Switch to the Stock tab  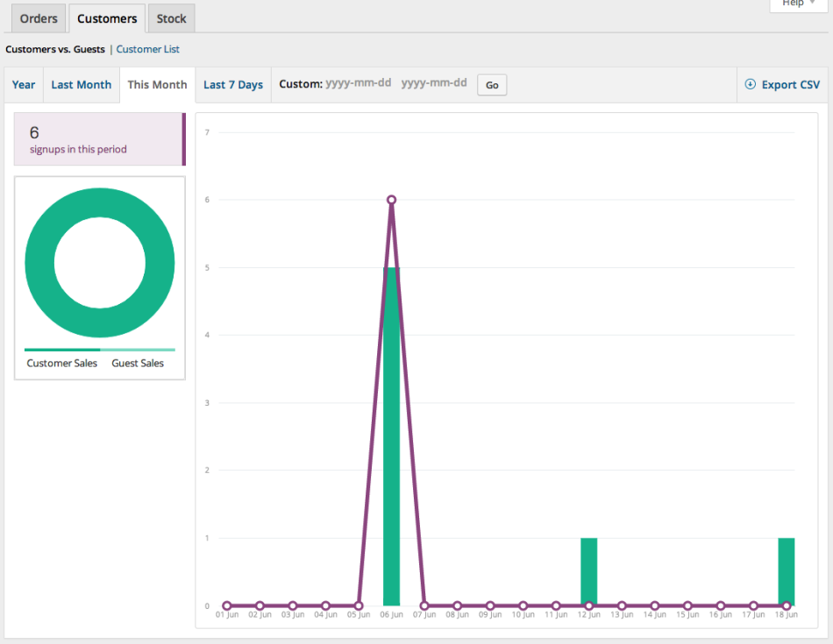tap(171, 18)
